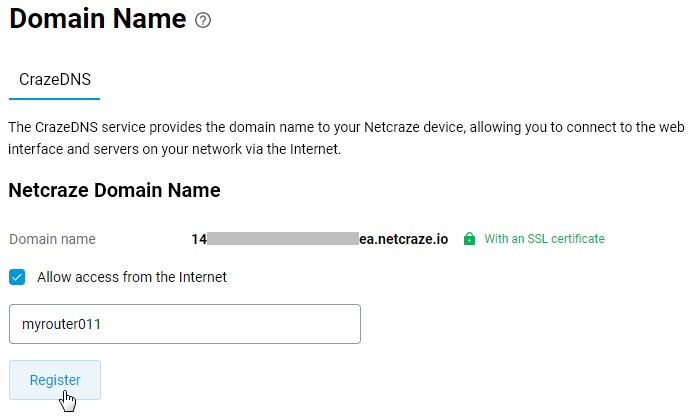Click the ea.netcraze.io domain suffix
The image size is (692, 419).
[x=403, y=239]
